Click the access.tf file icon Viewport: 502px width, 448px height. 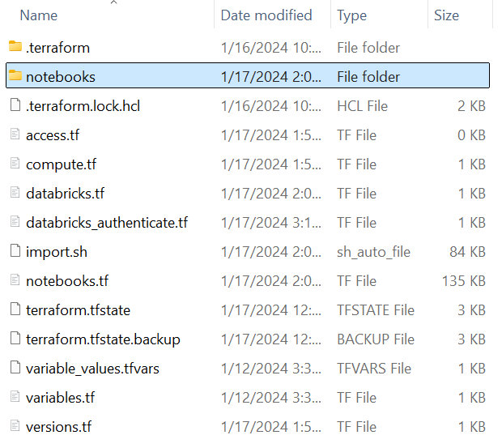tap(15, 135)
